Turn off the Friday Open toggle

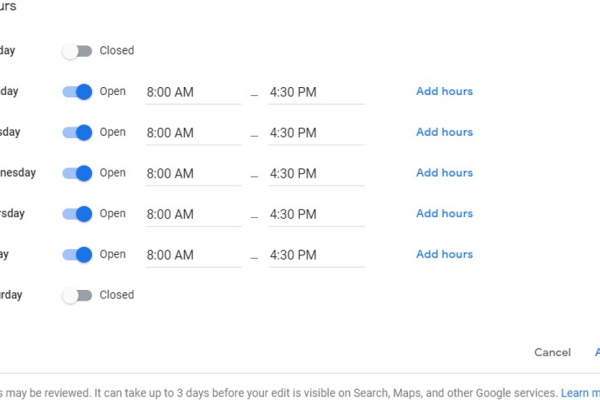(77, 255)
